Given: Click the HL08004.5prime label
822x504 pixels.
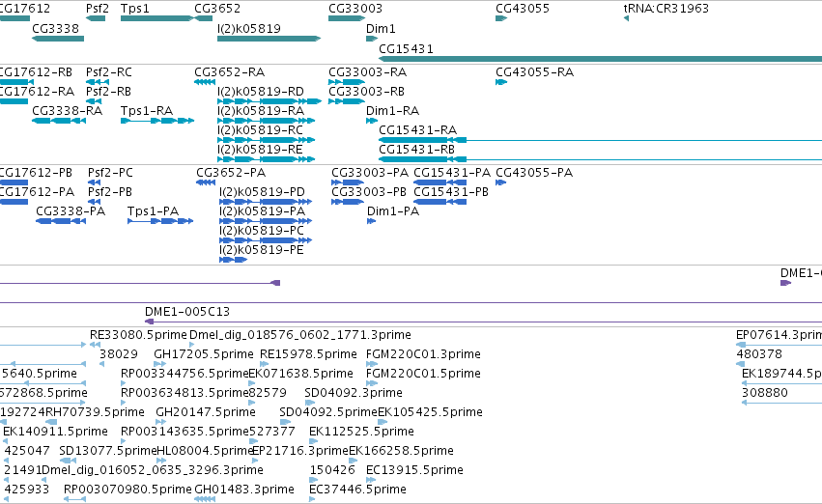Looking at the screenshot, I should pyautogui.click(x=205, y=451).
